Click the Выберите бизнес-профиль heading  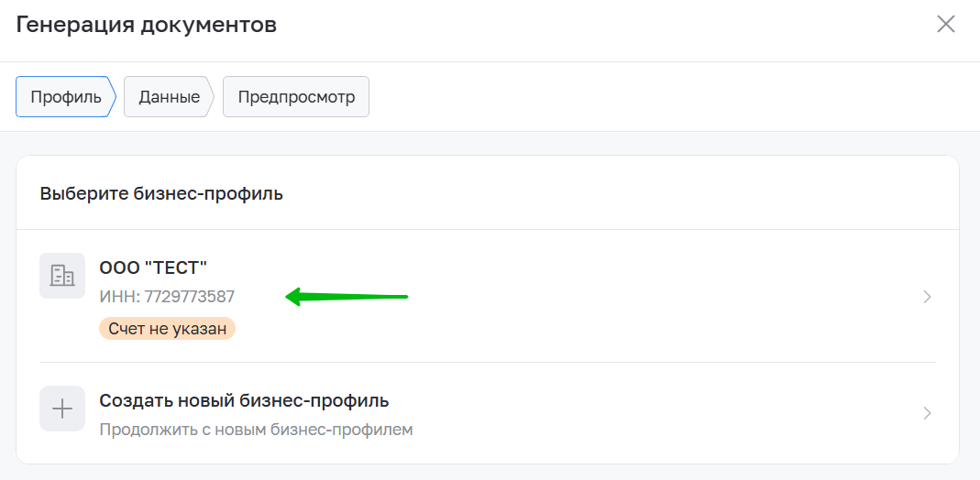(161, 193)
